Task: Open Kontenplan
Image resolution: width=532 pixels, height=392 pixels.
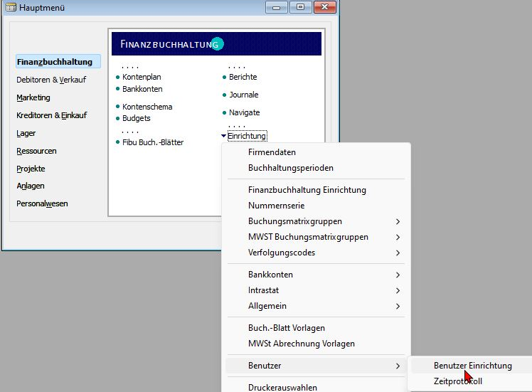Action: 142,77
